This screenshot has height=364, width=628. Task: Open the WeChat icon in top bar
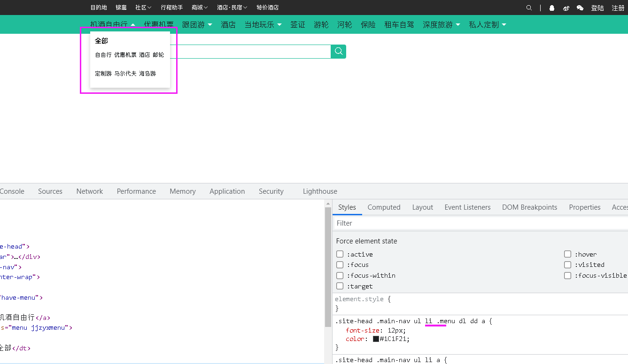pyautogui.click(x=580, y=8)
